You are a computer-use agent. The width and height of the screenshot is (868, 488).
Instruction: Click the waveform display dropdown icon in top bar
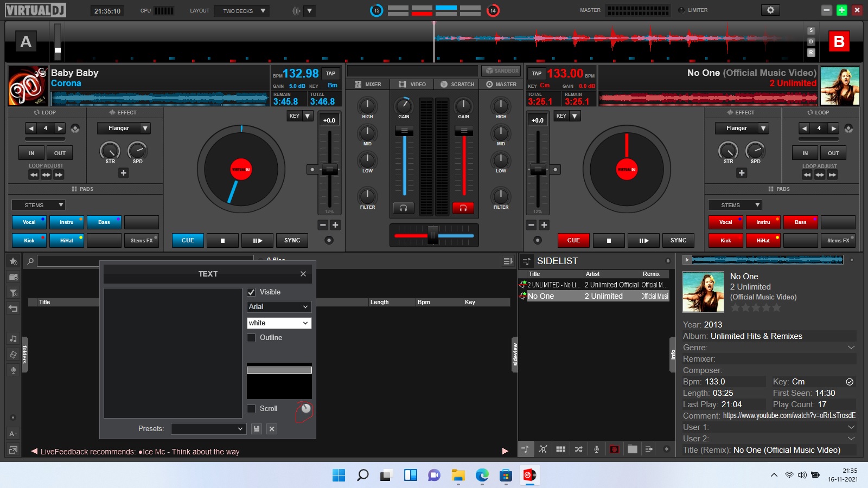(x=309, y=11)
